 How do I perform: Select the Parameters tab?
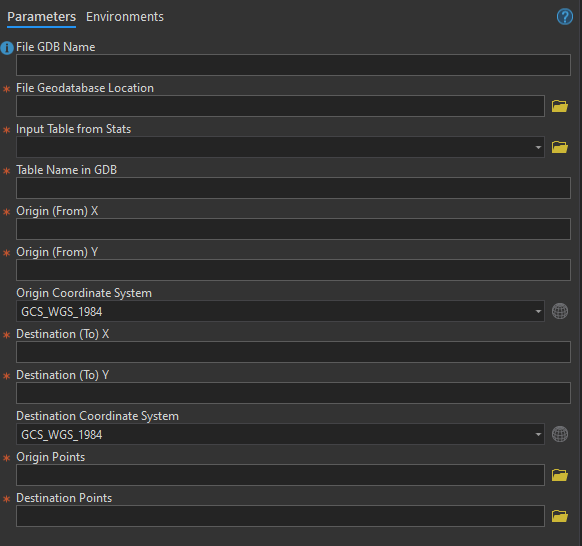pyautogui.click(x=42, y=17)
